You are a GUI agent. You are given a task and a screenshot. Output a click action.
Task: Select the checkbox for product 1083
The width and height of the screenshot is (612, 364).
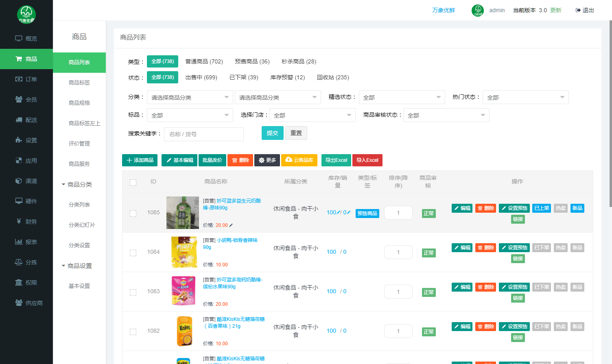133,292
